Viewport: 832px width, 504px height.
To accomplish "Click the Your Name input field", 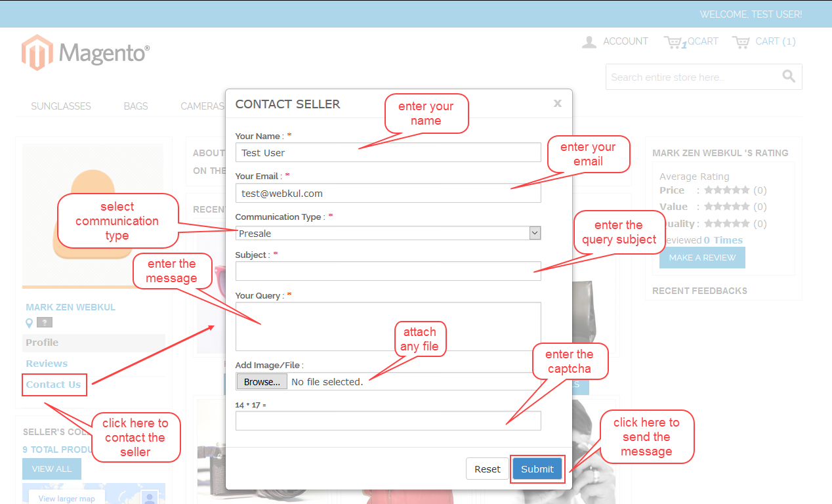I will tap(388, 152).
